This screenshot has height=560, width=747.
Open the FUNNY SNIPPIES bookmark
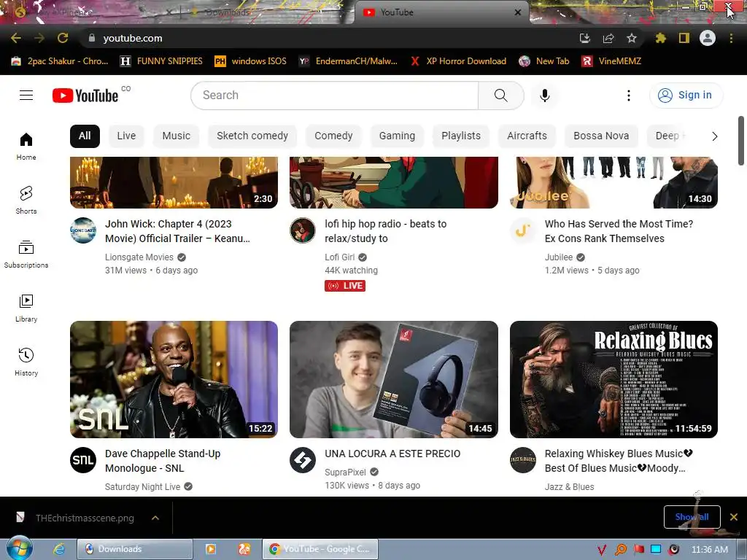[161, 61]
